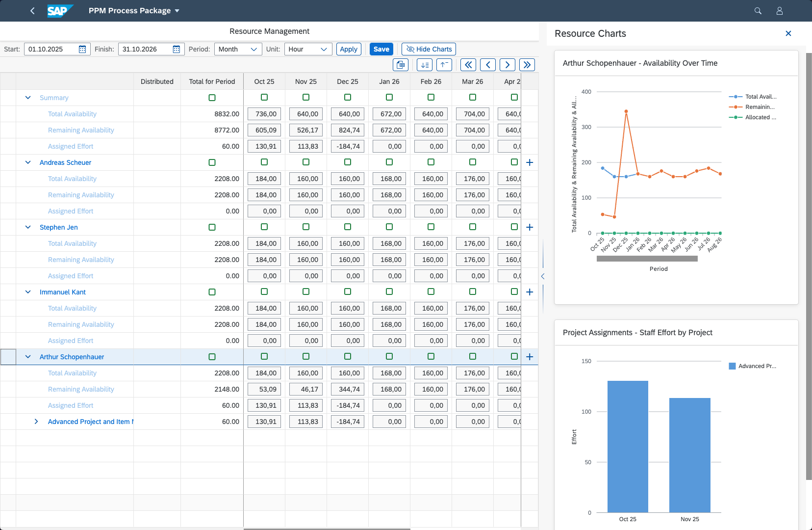Open the Start date calendar picker

[82, 49]
